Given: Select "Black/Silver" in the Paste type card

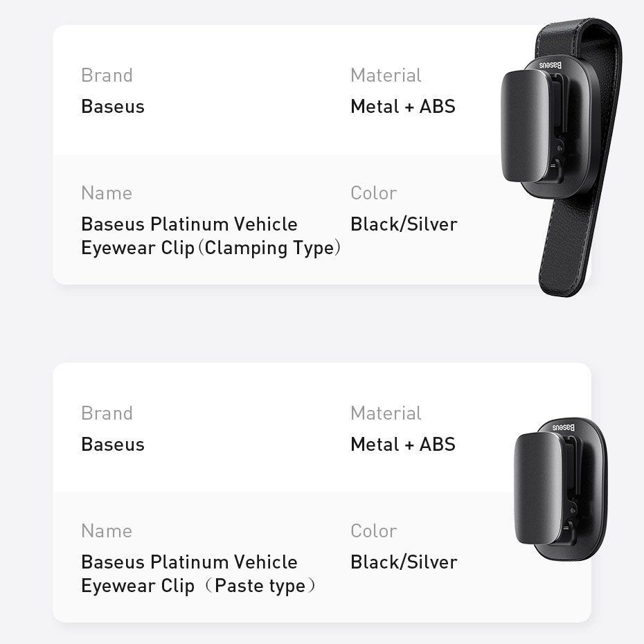Looking at the screenshot, I should coord(404,562).
